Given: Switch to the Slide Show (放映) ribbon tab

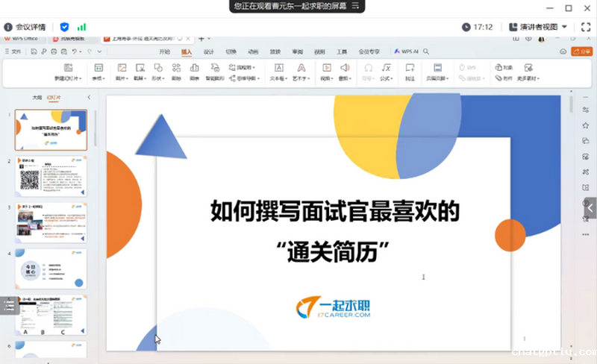Looking at the screenshot, I should (x=275, y=51).
